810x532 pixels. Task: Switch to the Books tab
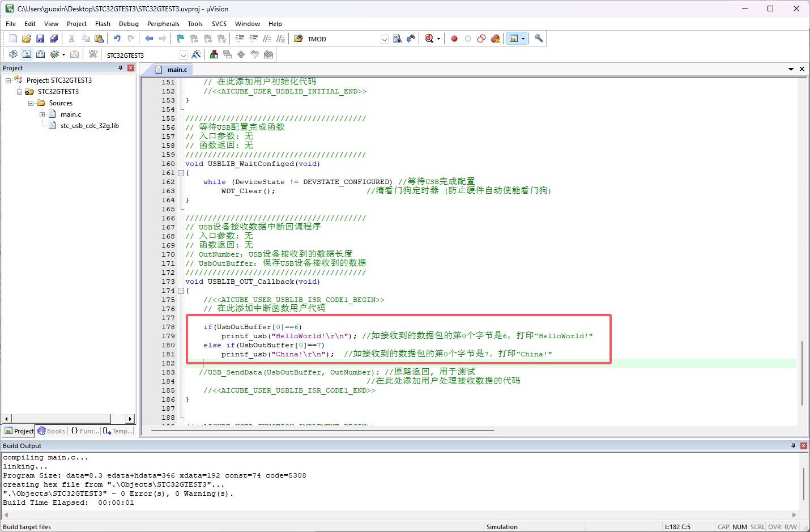(x=51, y=431)
